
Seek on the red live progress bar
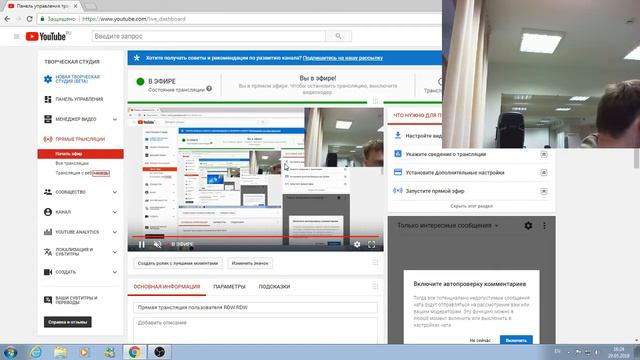[x=256, y=236]
